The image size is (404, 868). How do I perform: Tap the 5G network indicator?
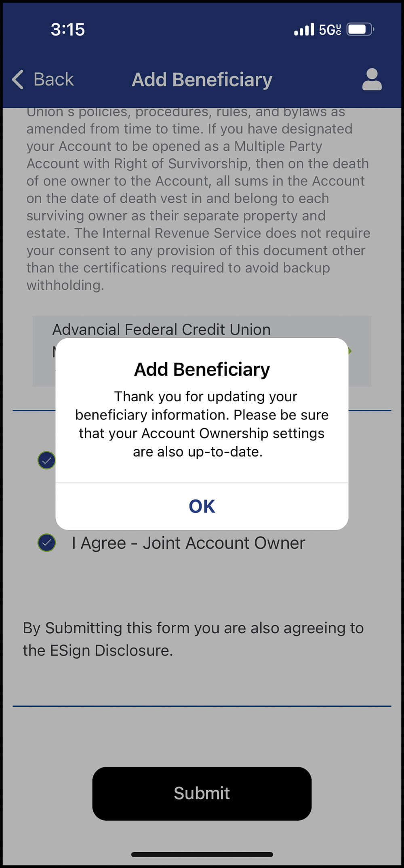(330, 29)
